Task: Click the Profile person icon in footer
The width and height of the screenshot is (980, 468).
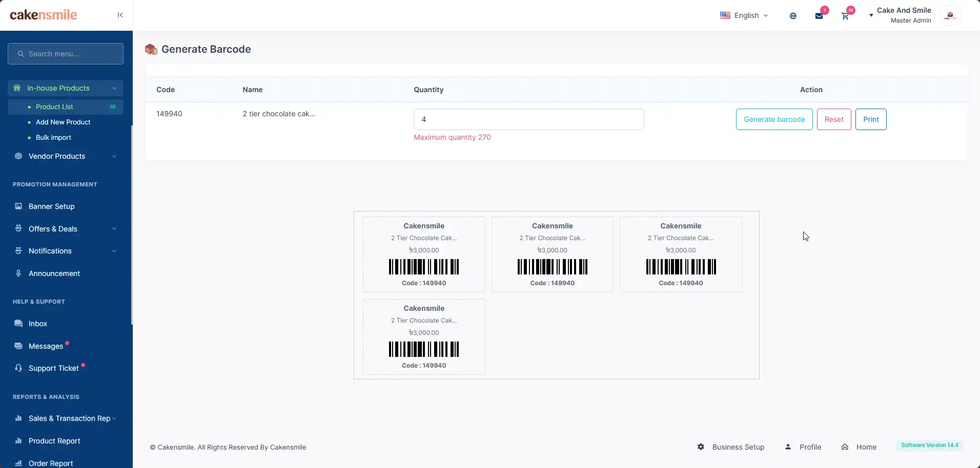Action: [x=788, y=447]
